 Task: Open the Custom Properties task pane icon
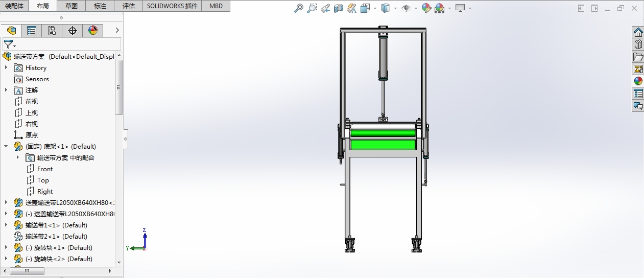638,94
